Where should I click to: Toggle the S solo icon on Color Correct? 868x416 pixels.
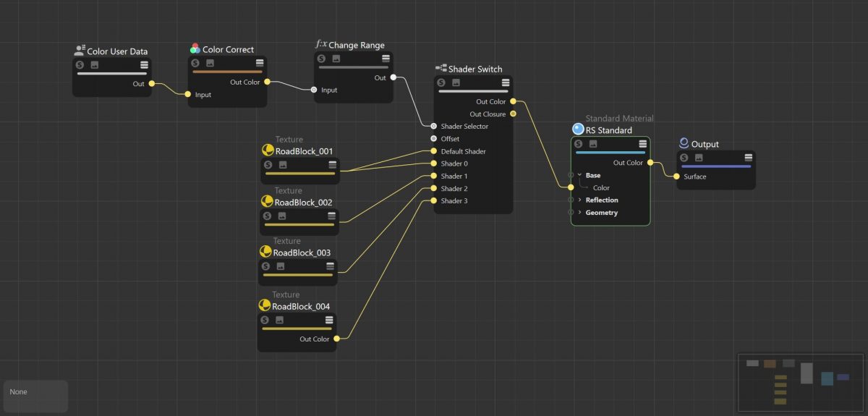click(195, 64)
